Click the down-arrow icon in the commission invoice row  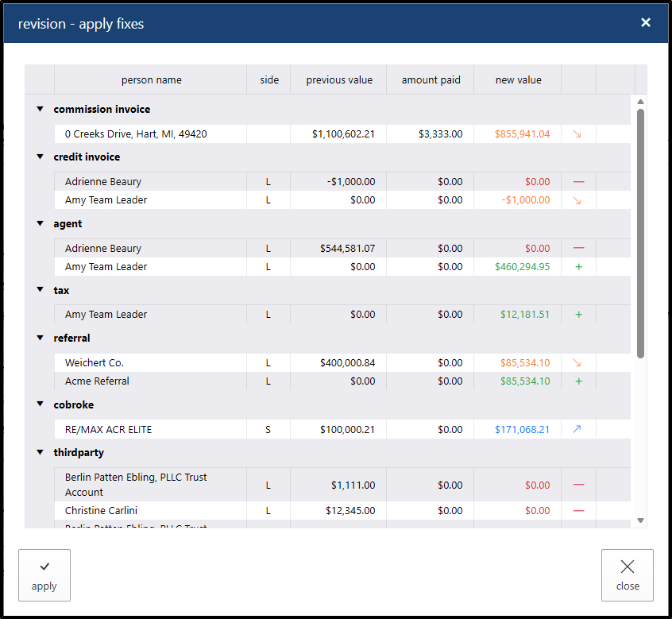point(577,134)
